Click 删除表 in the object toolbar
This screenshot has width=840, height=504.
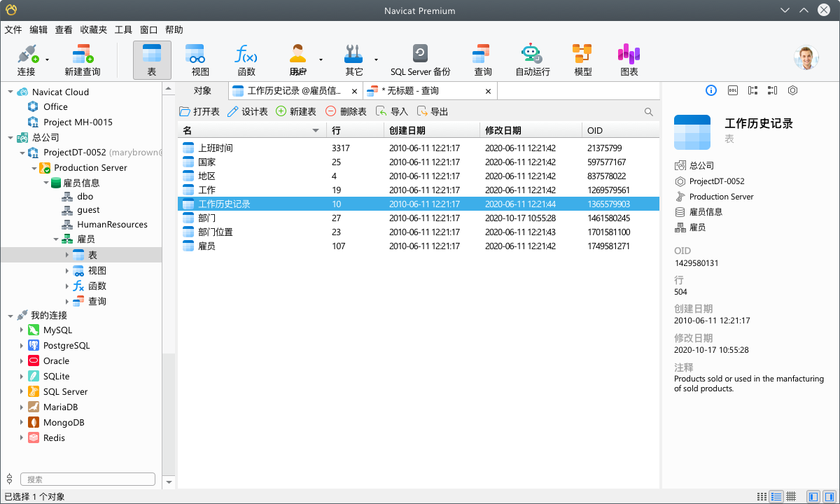[x=346, y=112]
